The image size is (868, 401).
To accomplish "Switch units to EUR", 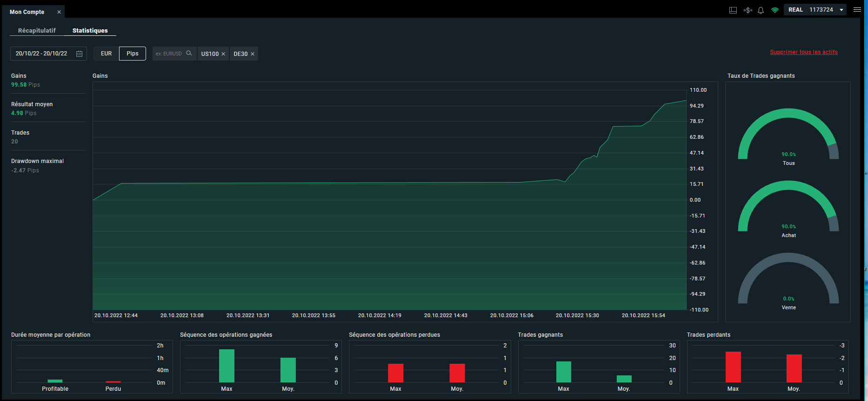I will pos(107,54).
